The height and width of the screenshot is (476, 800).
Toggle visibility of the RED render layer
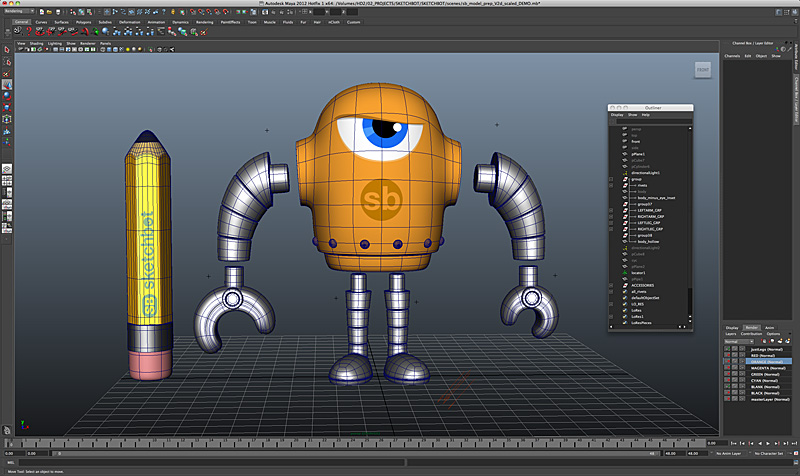coord(728,355)
